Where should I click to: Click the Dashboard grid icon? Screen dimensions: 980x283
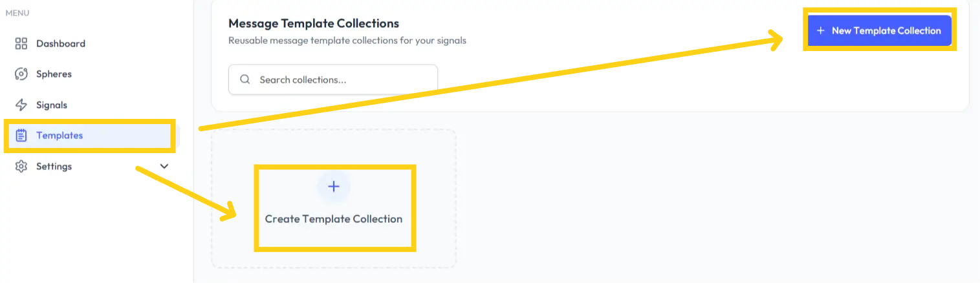click(21, 44)
